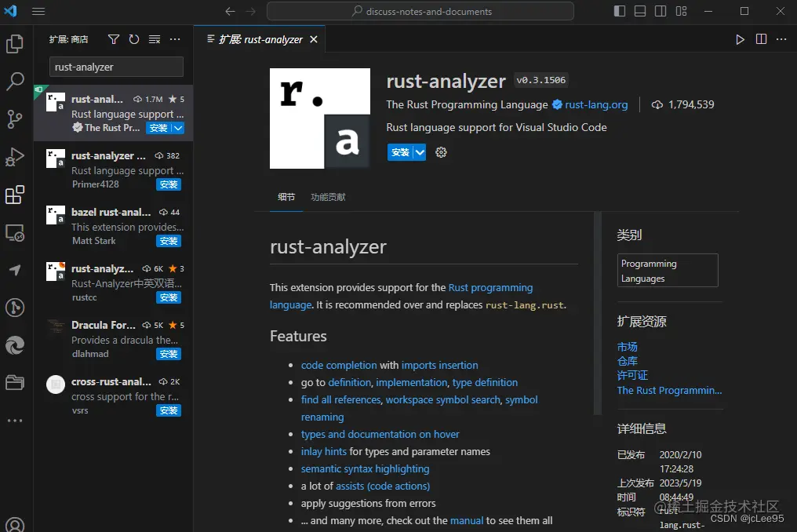Click the readme vertical scrollbar

598,314
